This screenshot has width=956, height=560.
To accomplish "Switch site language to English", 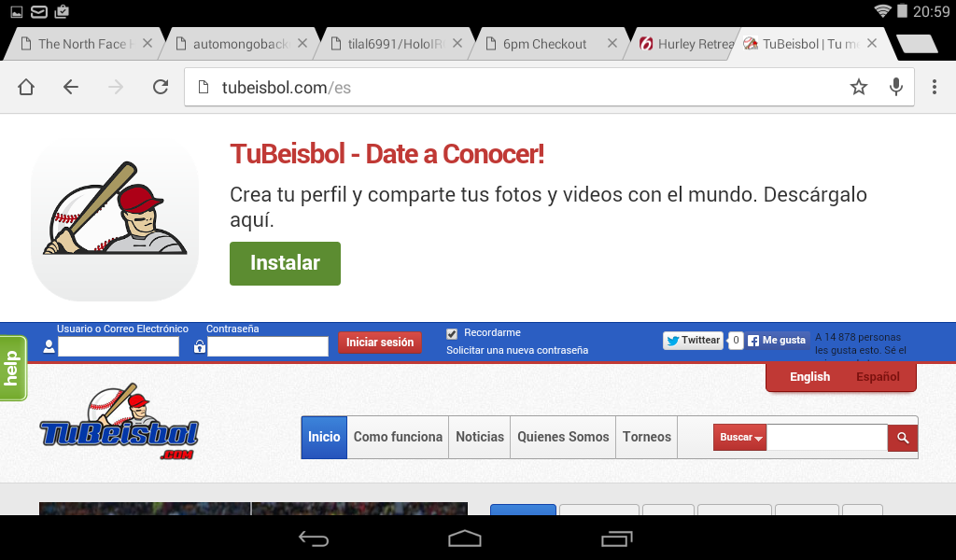I will pyautogui.click(x=809, y=377).
